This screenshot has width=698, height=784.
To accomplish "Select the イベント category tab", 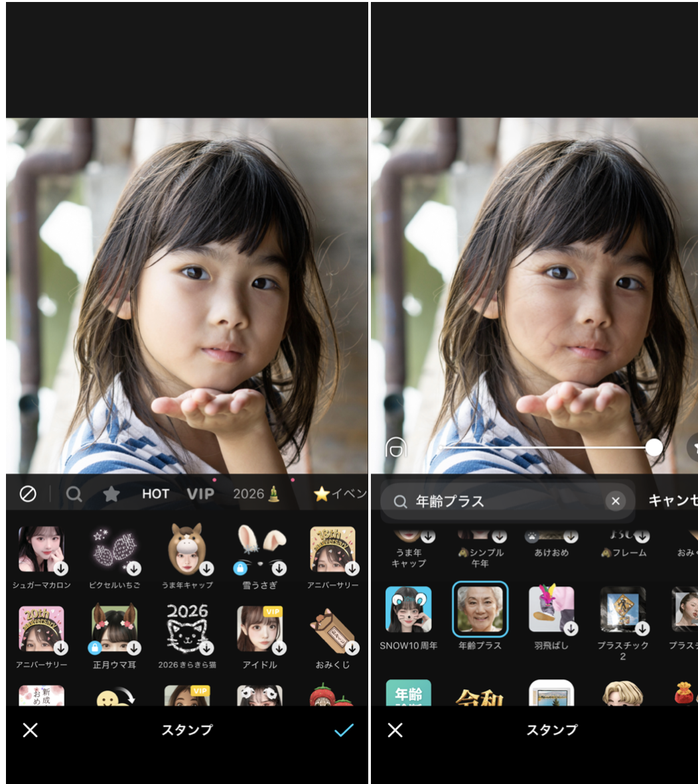I will (340, 494).
